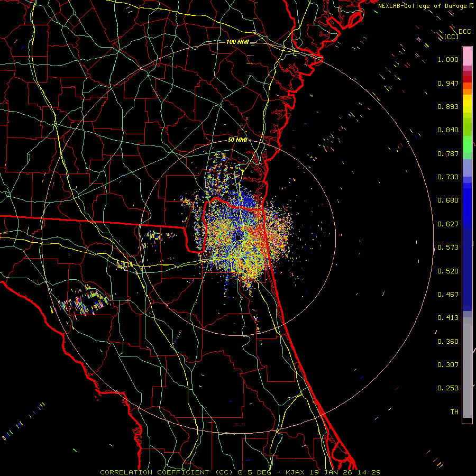
Task: Click the 0.413 legend value
Action: point(448,318)
